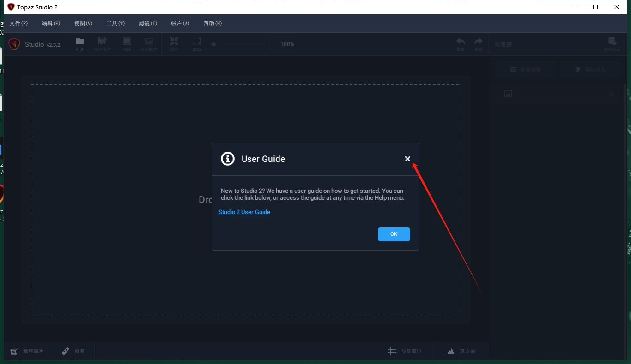Click the 添加样式 add style button

point(590,70)
